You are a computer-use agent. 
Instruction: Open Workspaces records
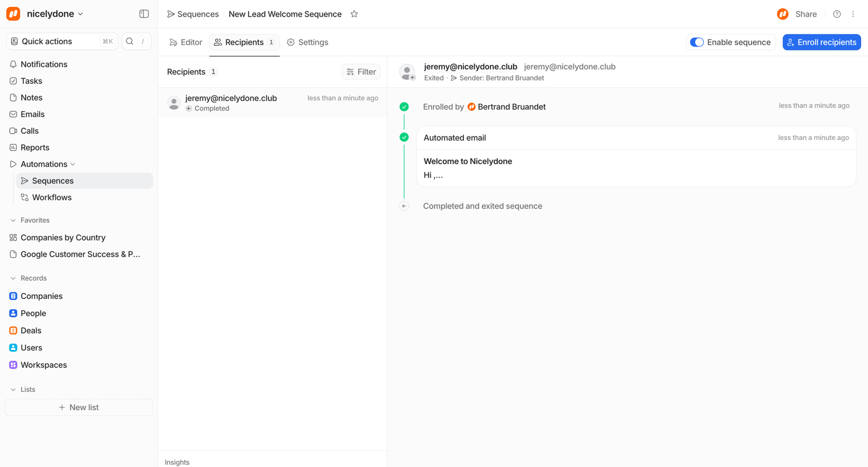pos(79,365)
